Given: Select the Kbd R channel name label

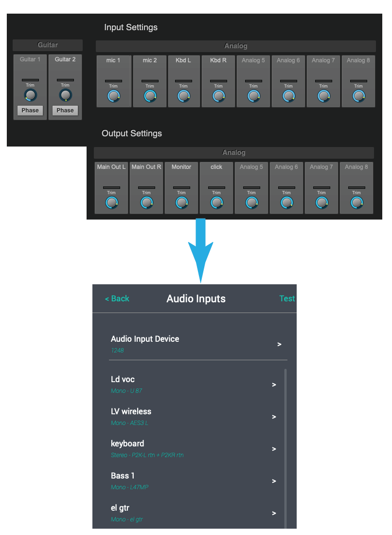Looking at the screenshot, I should tap(218, 60).
